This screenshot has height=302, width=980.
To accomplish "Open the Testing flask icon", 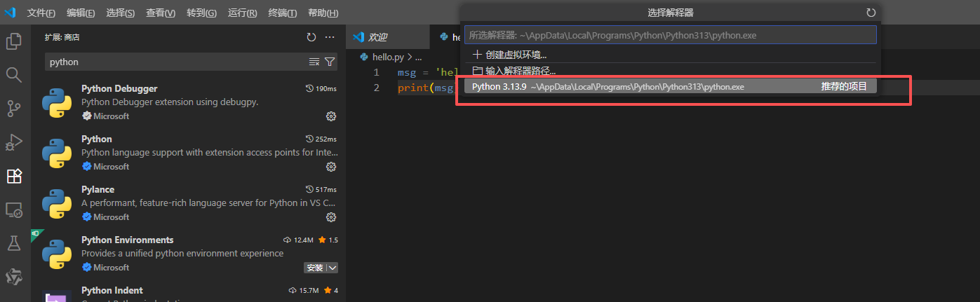I will [14, 243].
